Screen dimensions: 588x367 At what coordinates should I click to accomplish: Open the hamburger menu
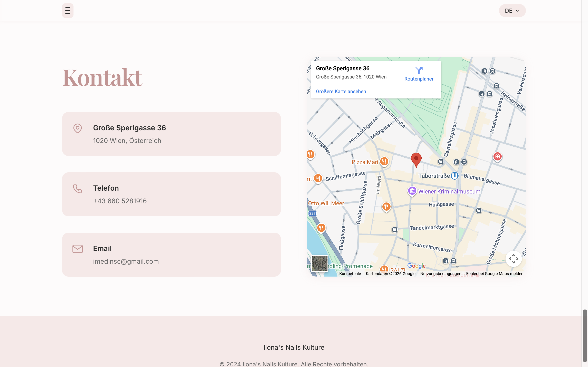(x=68, y=11)
